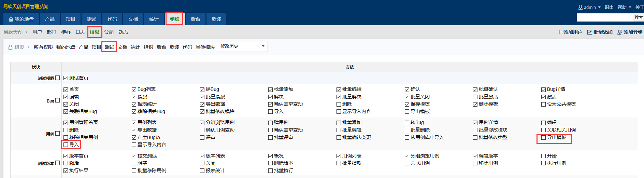Show 所有权限 in the permission filter

point(43,47)
